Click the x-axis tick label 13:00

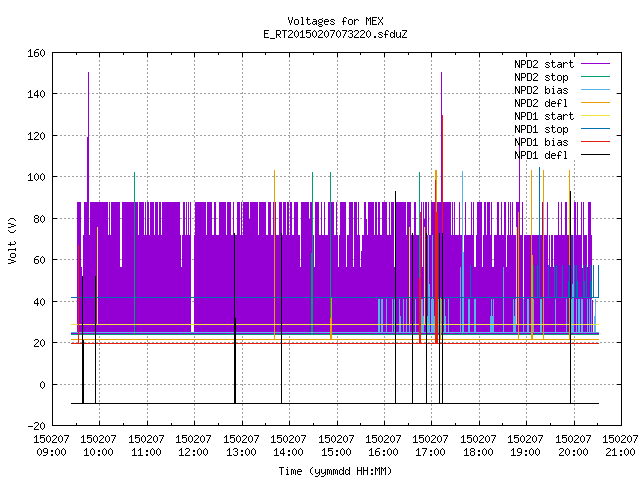tap(241, 452)
